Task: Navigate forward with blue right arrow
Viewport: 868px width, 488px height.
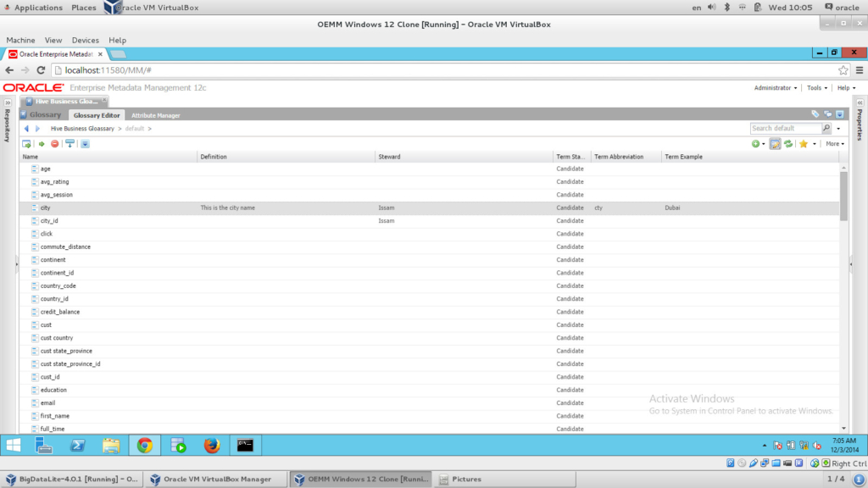Action: point(37,129)
